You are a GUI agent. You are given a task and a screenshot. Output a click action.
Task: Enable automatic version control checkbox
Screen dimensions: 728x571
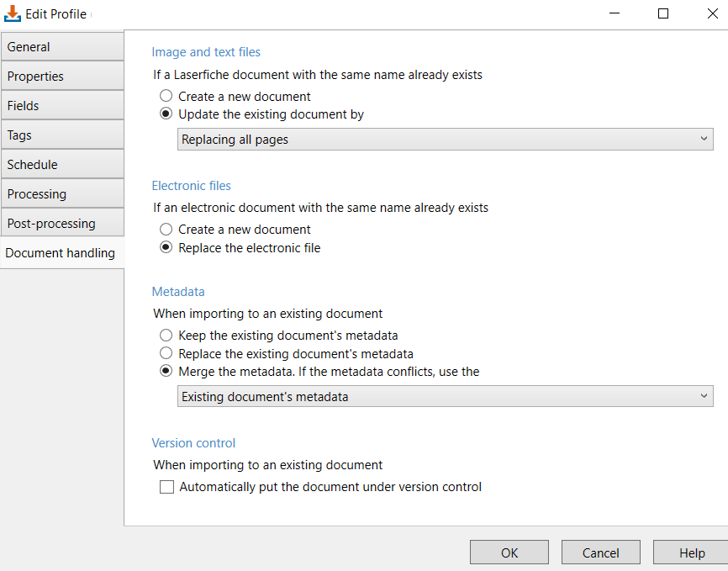[167, 487]
